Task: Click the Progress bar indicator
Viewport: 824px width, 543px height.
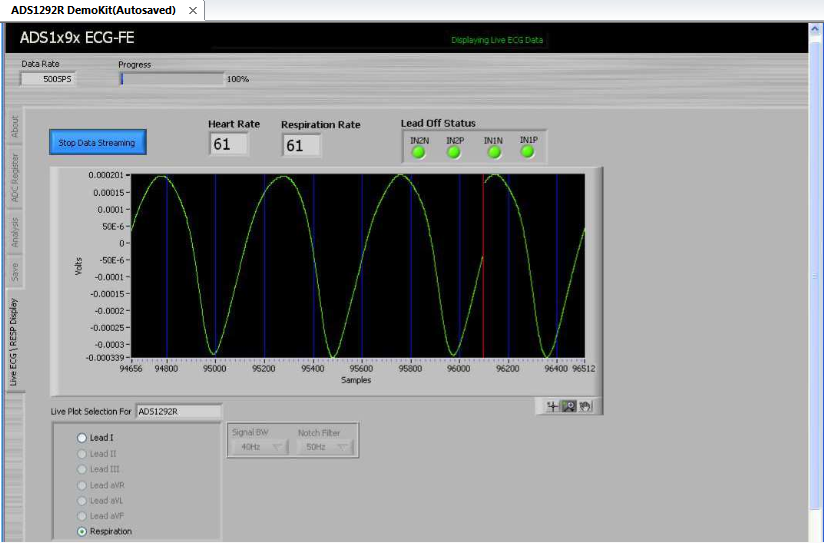Action: [x=172, y=79]
